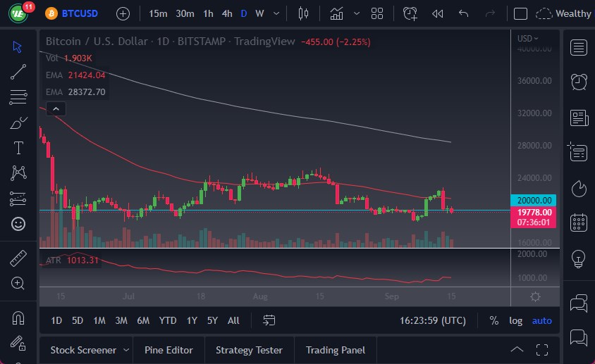
Task: Open the calendar panel in right sidebar
Action: pyautogui.click(x=579, y=222)
